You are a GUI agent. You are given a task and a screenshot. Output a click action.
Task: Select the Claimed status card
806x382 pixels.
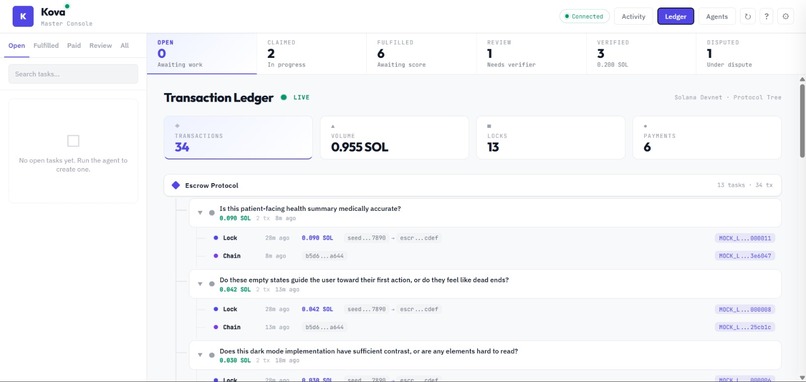pyautogui.click(x=312, y=53)
